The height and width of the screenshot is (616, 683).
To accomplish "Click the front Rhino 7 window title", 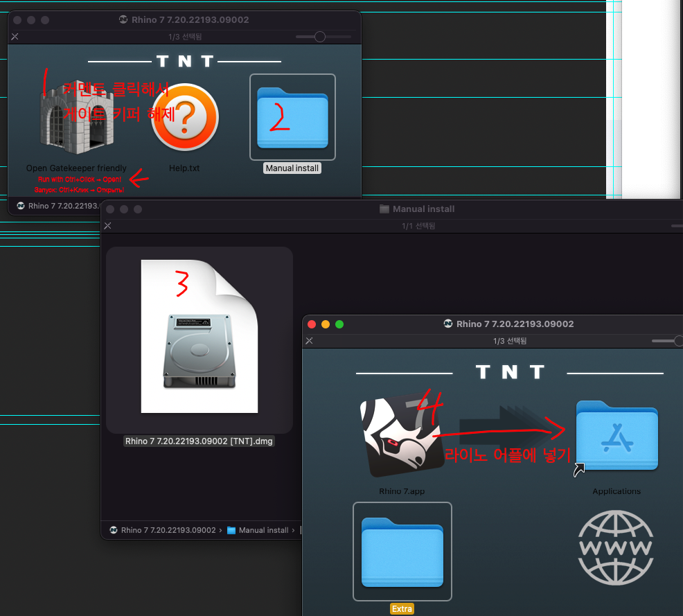I will click(515, 324).
